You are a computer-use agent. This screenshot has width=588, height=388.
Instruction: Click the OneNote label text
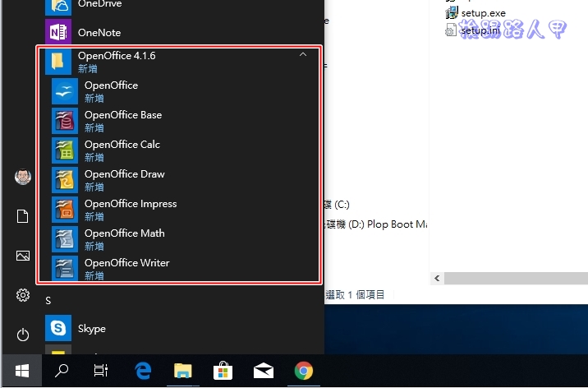tap(99, 33)
